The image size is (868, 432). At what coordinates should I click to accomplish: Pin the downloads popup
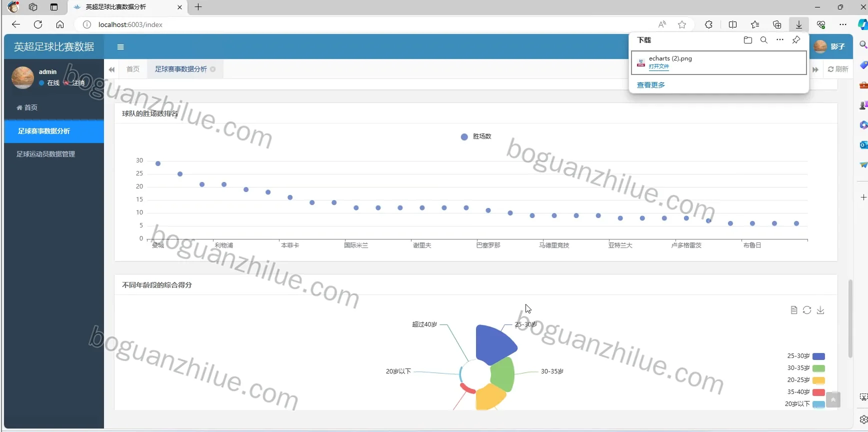(796, 40)
